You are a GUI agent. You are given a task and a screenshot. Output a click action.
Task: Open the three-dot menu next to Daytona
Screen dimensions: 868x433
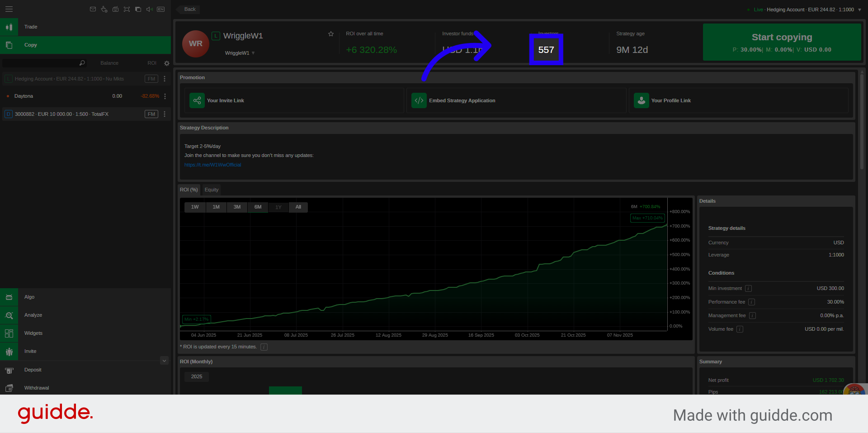coord(165,96)
